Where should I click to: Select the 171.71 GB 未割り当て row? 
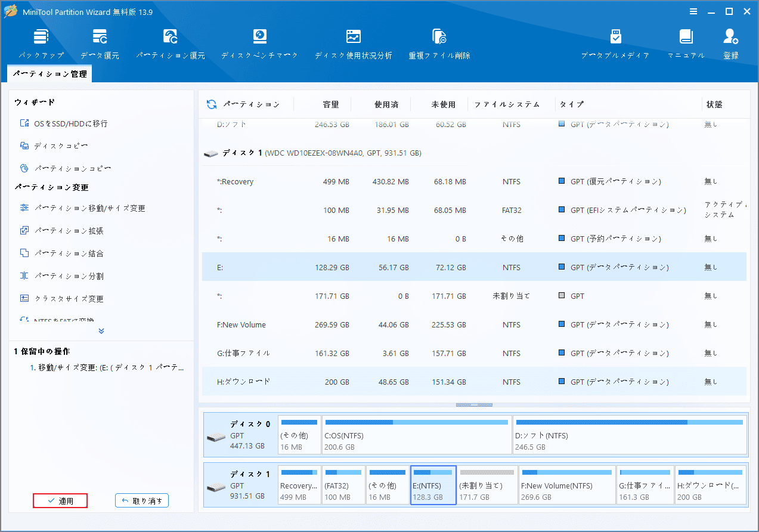(474, 296)
